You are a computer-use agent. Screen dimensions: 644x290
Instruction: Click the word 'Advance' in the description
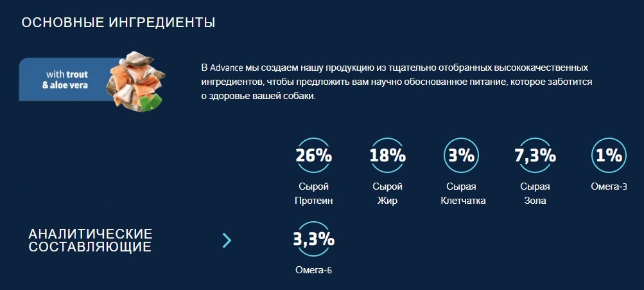tap(226, 68)
